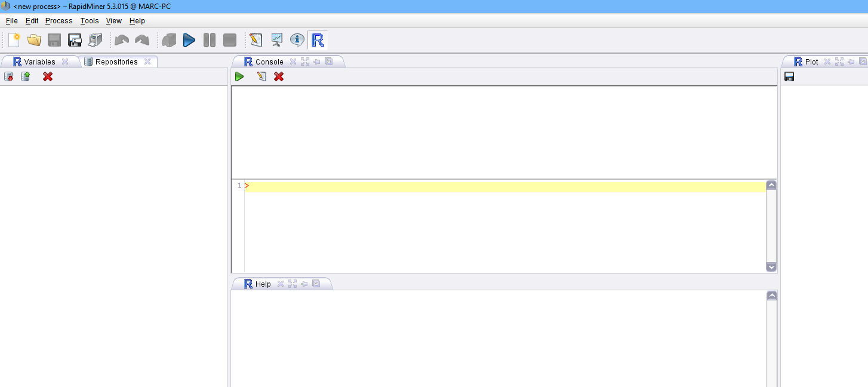
Task: Close the Console panel tab
Action: click(x=293, y=62)
